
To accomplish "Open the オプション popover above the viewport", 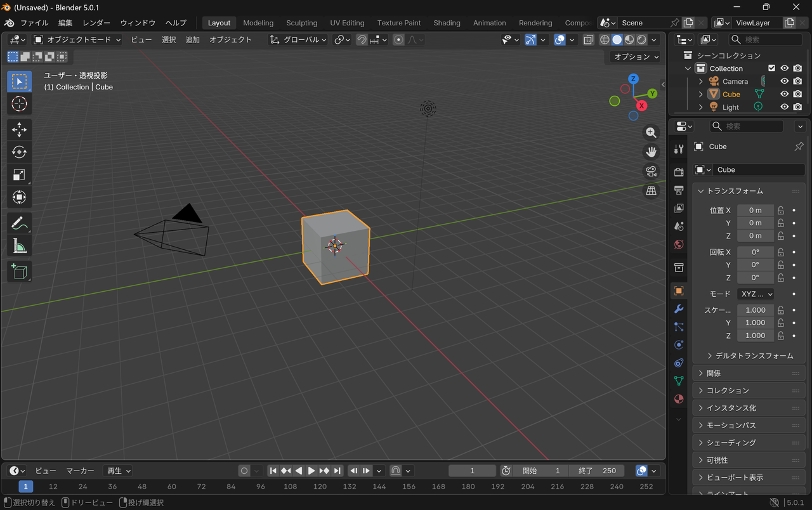I will coord(634,56).
